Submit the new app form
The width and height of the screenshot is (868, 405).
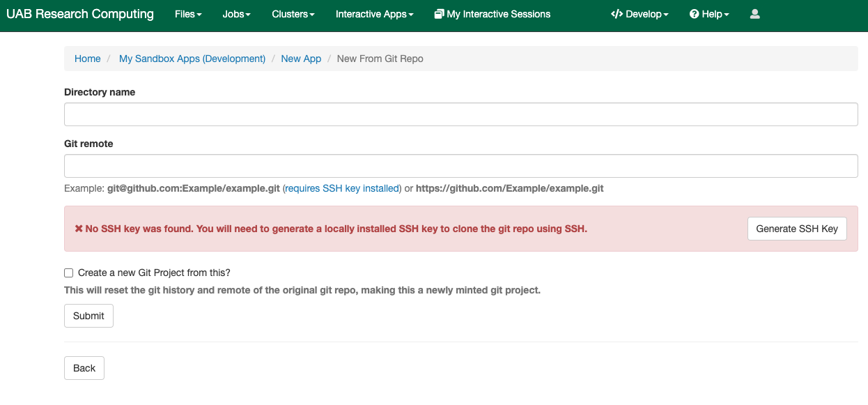tap(88, 316)
